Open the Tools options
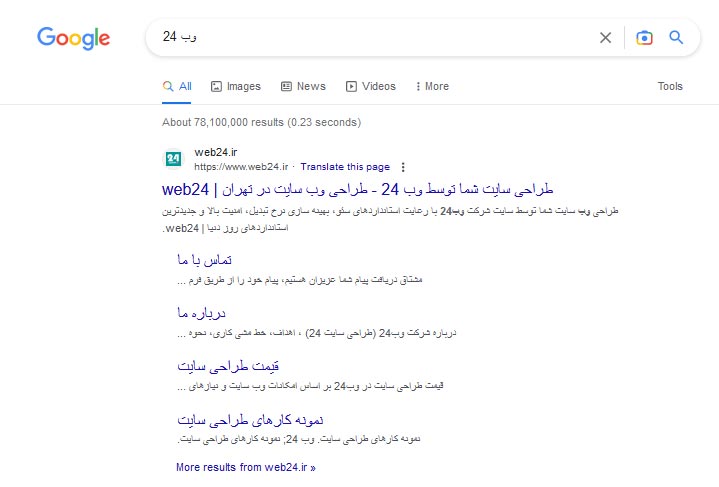 coord(670,87)
